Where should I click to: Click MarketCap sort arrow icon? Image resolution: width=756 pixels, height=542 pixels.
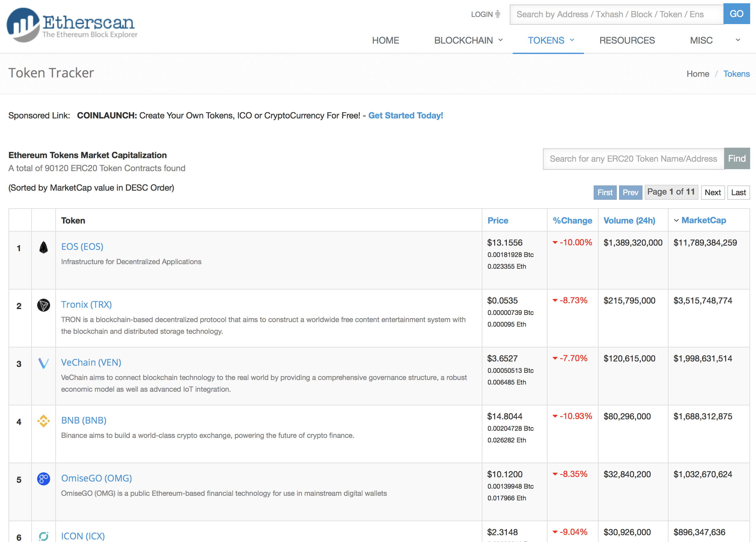click(x=676, y=220)
